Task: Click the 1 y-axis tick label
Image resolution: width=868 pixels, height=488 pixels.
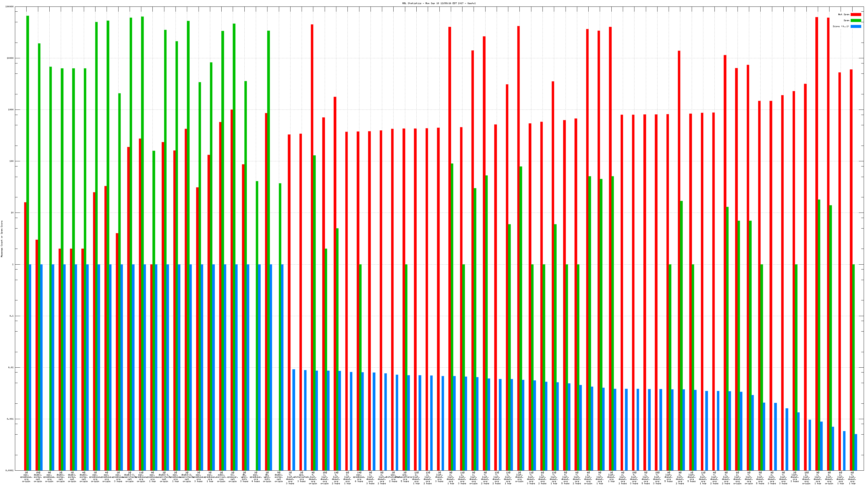Action: pos(12,264)
